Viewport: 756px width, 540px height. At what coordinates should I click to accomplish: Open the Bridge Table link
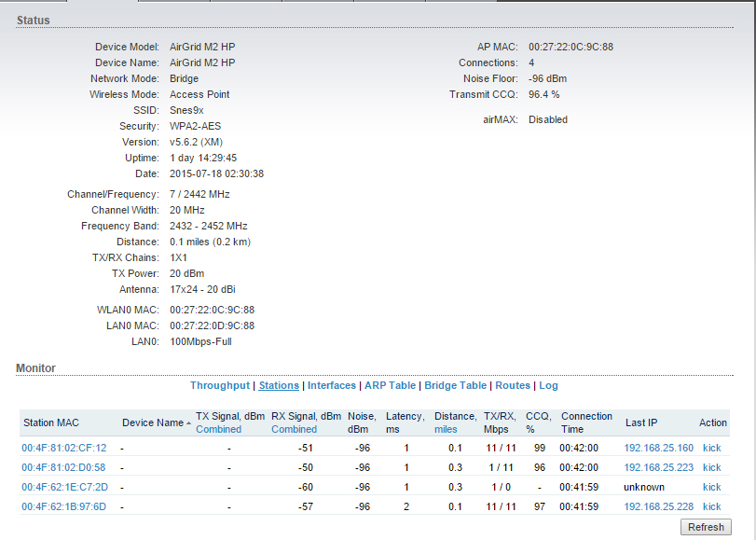click(x=455, y=385)
